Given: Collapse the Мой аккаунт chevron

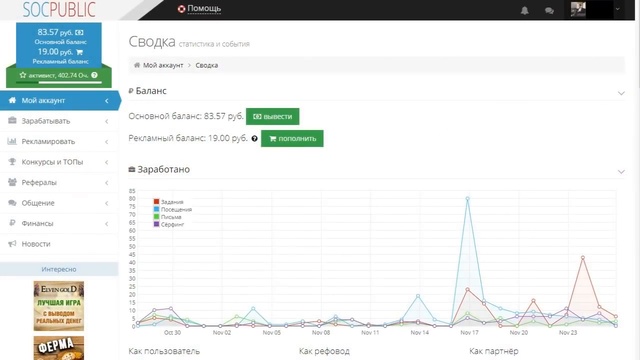Looking at the screenshot, I should point(107,100).
